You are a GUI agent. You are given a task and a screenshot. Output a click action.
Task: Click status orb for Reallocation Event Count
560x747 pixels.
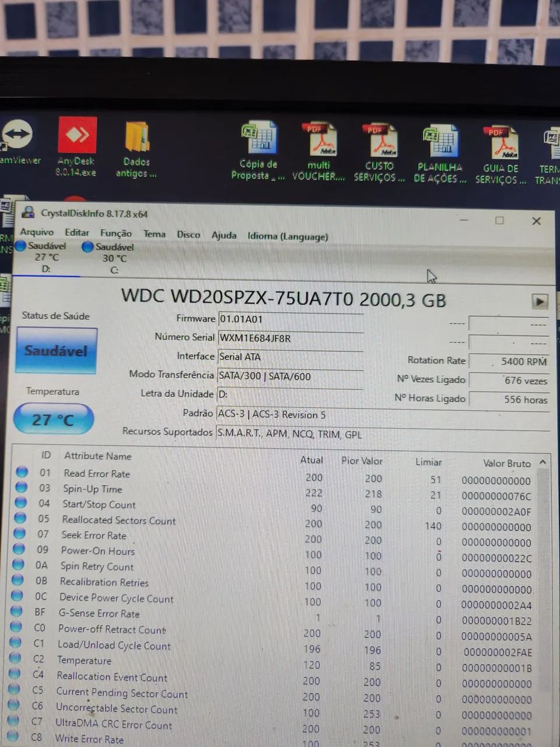pyautogui.click(x=15, y=673)
